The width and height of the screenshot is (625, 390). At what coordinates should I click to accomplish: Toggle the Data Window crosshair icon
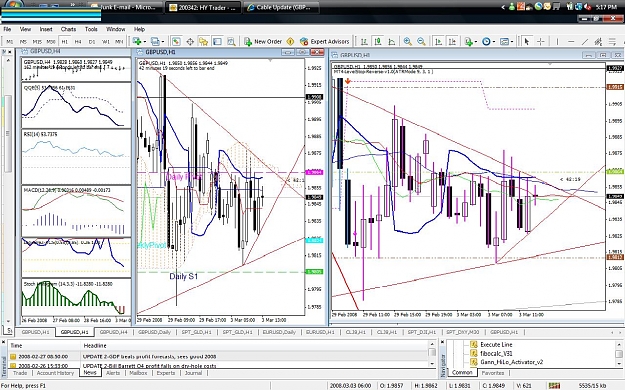(190, 41)
